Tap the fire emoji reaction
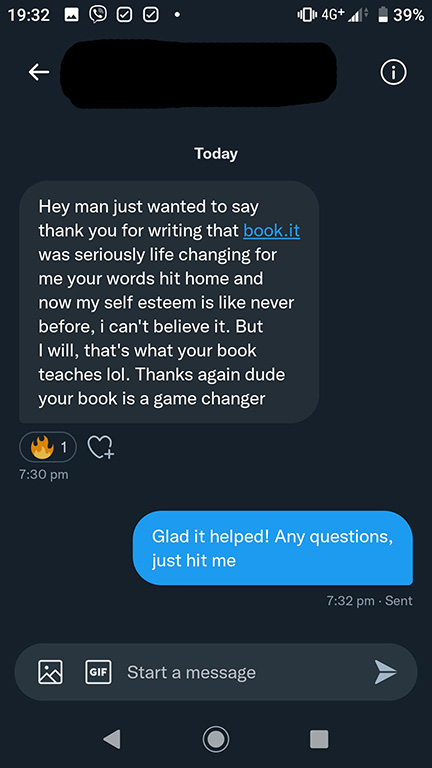The height and width of the screenshot is (768, 432). [48, 446]
